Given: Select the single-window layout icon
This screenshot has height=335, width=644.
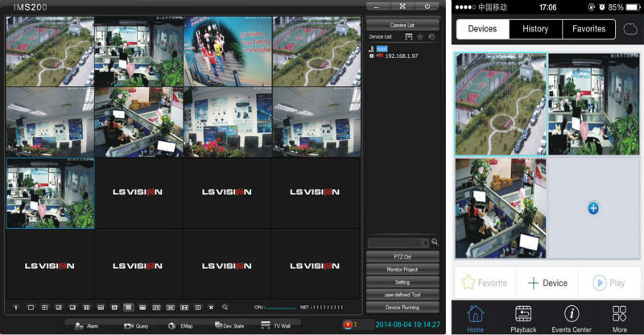Looking at the screenshot, I should [x=31, y=307].
